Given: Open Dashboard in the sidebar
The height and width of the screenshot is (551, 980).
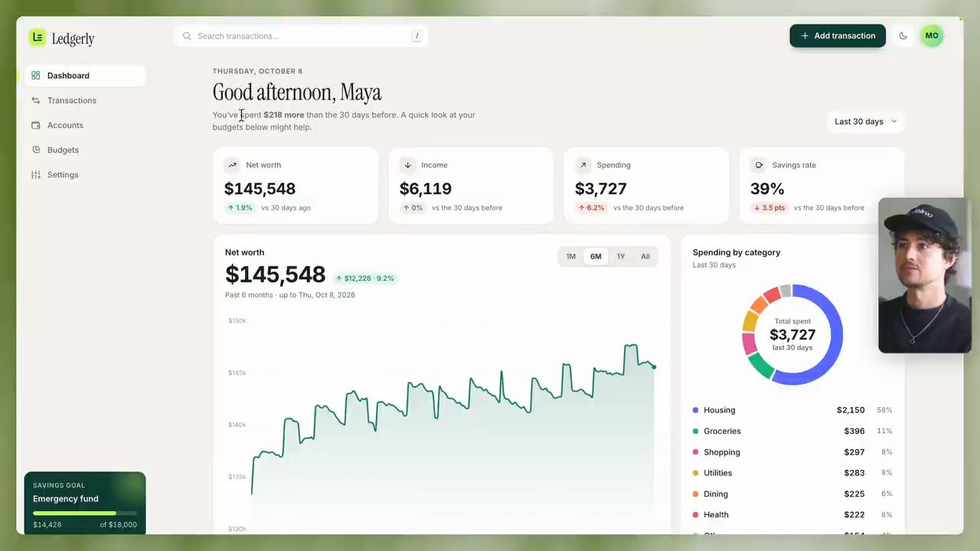Looking at the screenshot, I should coord(85,76).
